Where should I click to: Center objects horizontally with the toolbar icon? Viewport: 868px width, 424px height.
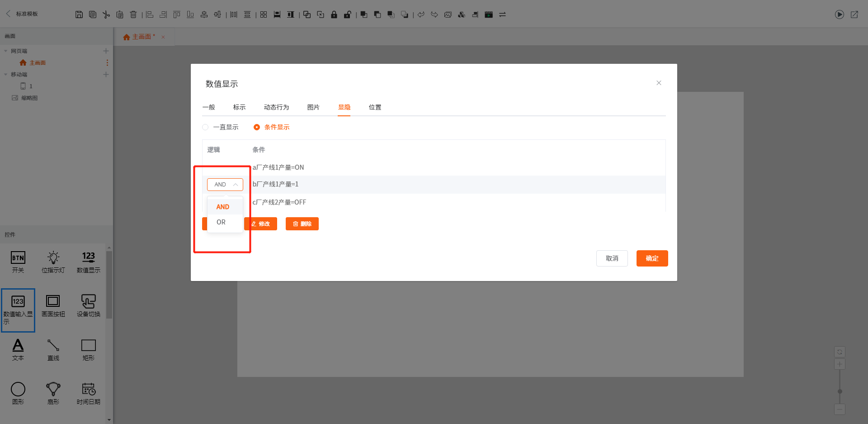(x=204, y=14)
